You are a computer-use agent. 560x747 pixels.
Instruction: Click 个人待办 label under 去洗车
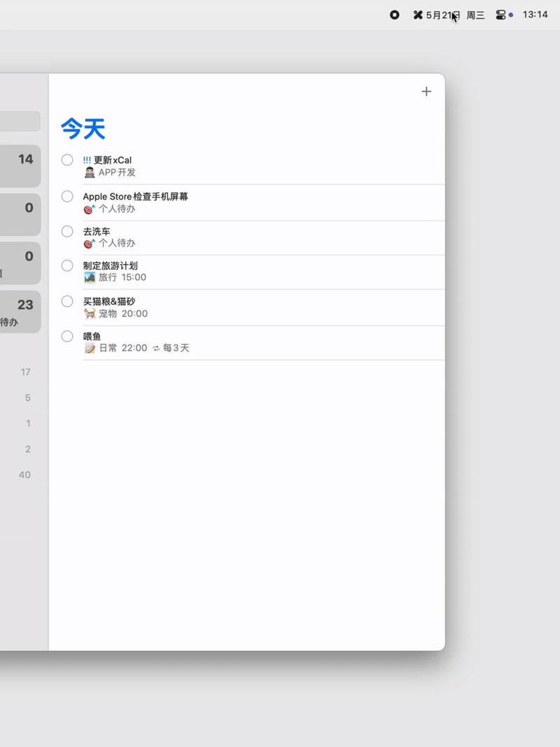pyautogui.click(x=117, y=243)
